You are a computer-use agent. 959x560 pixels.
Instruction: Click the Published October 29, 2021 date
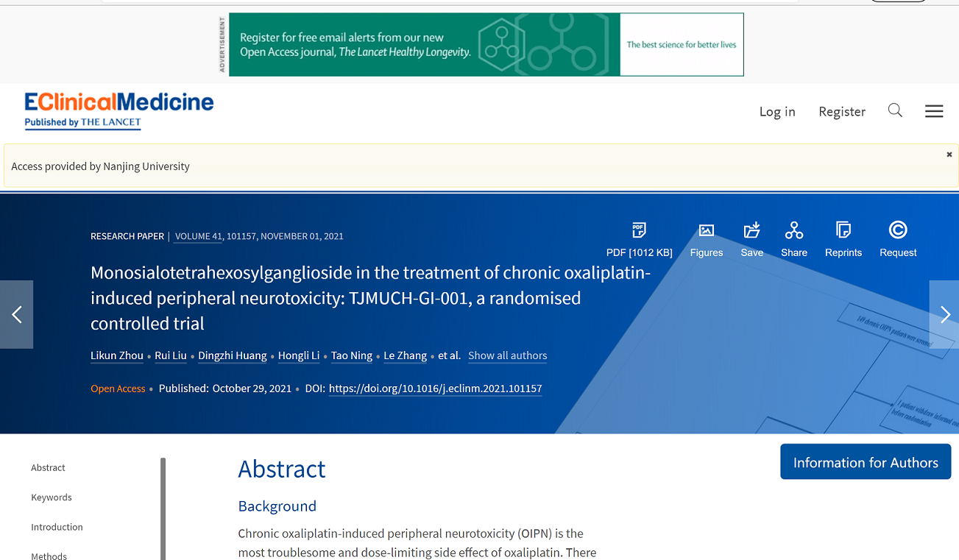225,389
